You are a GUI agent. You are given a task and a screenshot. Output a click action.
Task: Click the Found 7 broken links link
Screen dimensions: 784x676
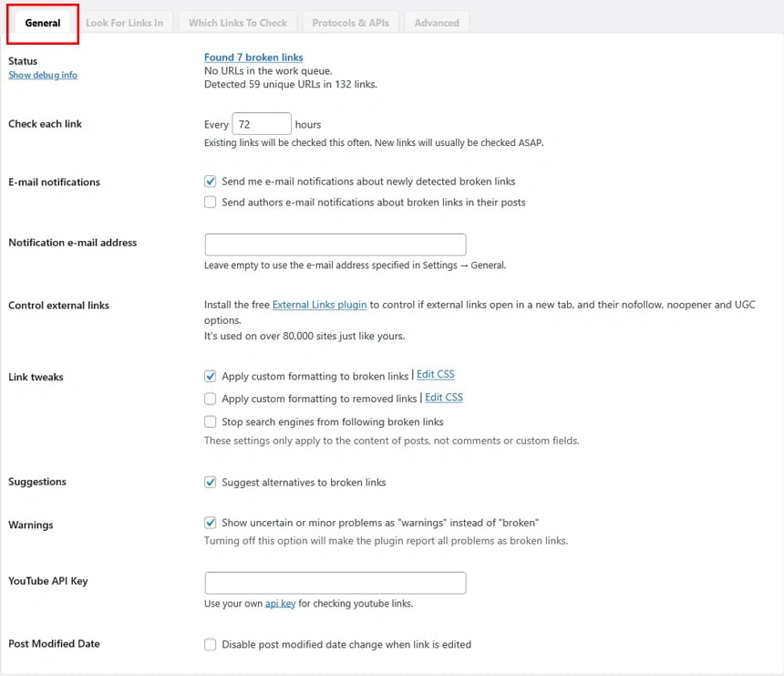253,57
